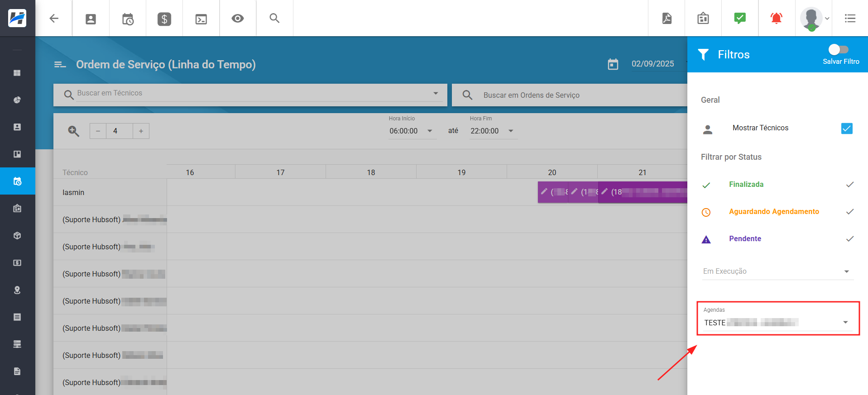This screenshot has width=868, height=395.
Task: Click the eye visualization icon
Action: point(238,19)
